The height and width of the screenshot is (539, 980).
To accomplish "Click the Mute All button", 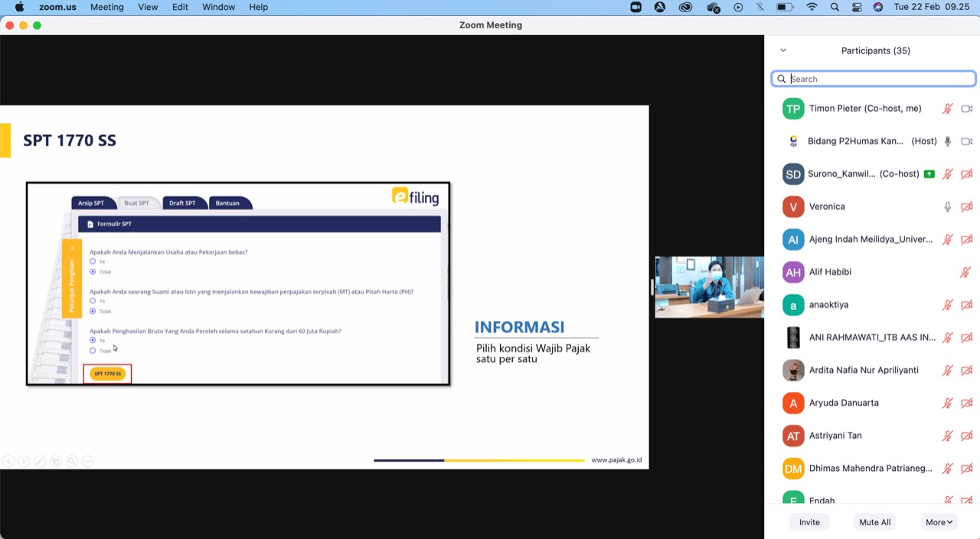I will tap(874, 522).
